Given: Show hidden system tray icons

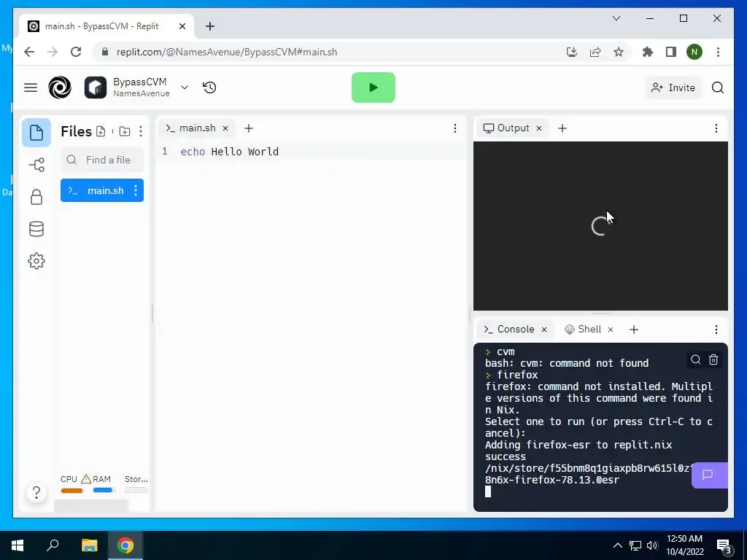Looking at the screenshot, I should click(617, 545).
